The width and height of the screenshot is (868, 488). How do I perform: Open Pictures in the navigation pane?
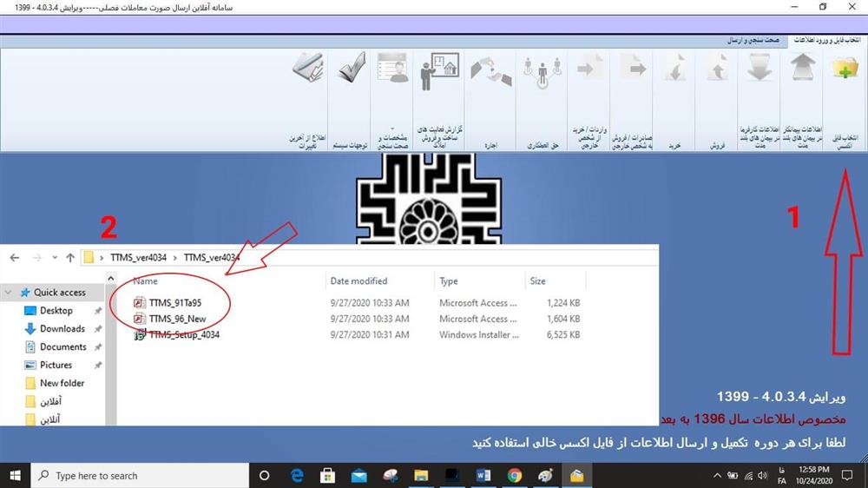click(x=56, y=365)
